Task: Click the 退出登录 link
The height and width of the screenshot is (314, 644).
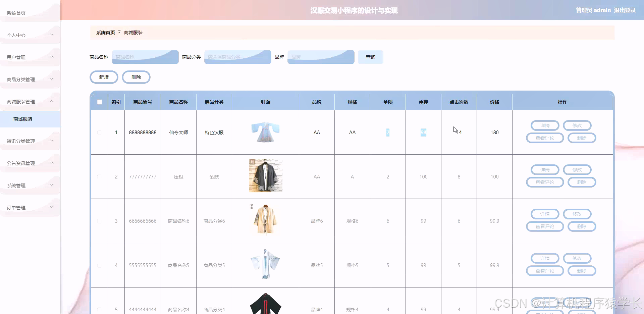Action: [625, 10]
